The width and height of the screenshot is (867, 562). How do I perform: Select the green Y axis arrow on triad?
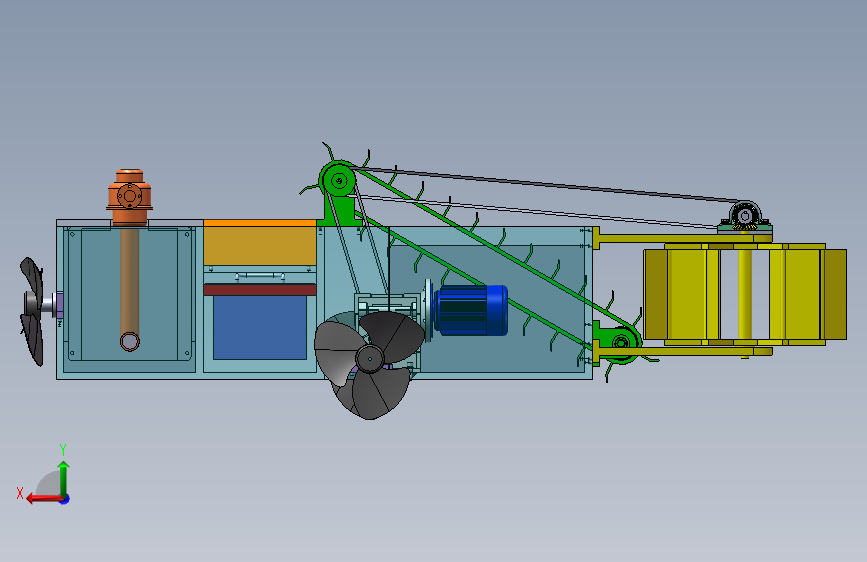point(64,478)
